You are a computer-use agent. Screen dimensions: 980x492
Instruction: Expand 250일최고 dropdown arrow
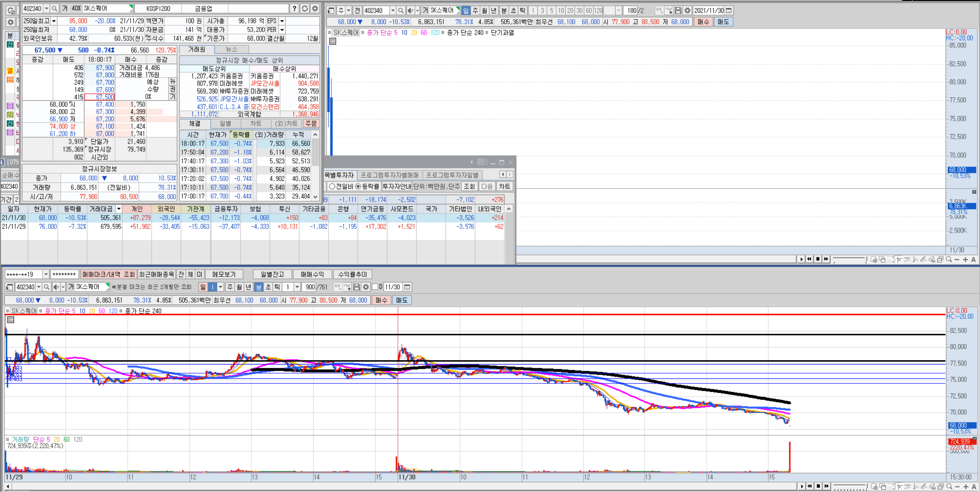click(54, 21)
